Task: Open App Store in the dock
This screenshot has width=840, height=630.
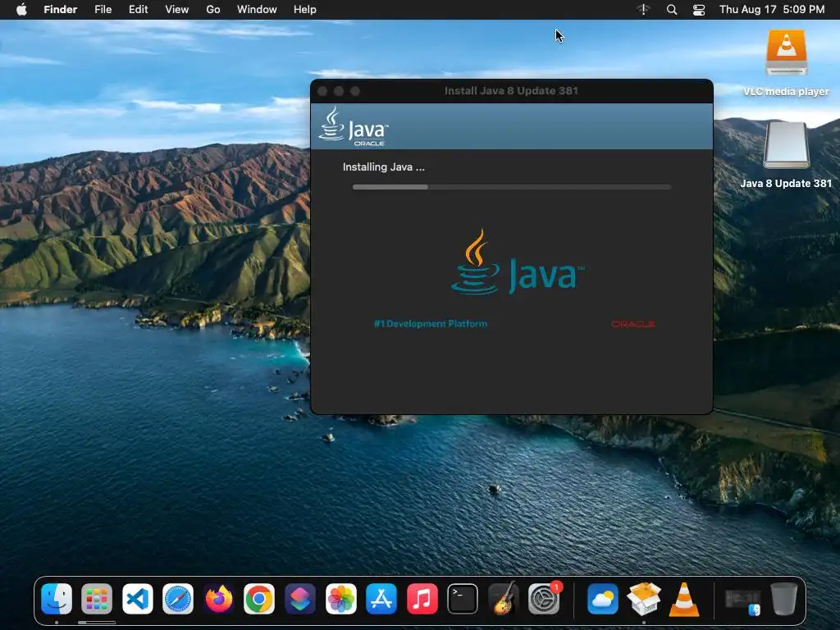Action: (x=381, y=599)
